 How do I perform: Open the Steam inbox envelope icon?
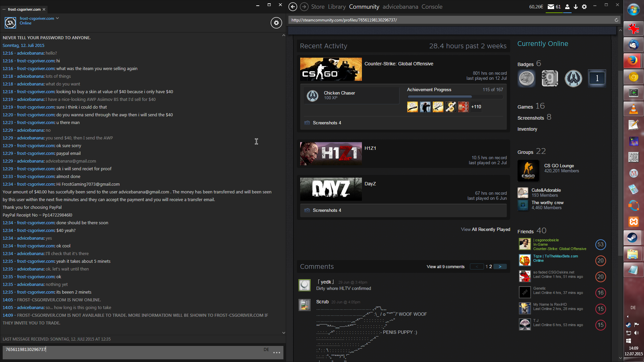tap(551, 7)
